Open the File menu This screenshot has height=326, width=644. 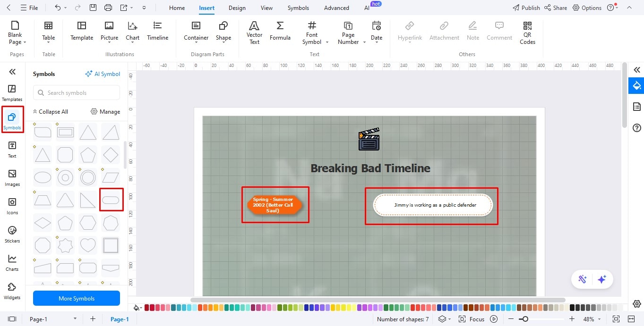pos(29,8)
